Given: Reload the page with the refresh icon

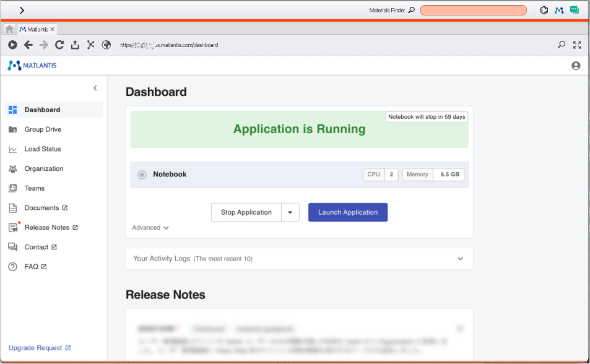Looking at the screenshot, I should pyautogui.click(x=59, y=45).
